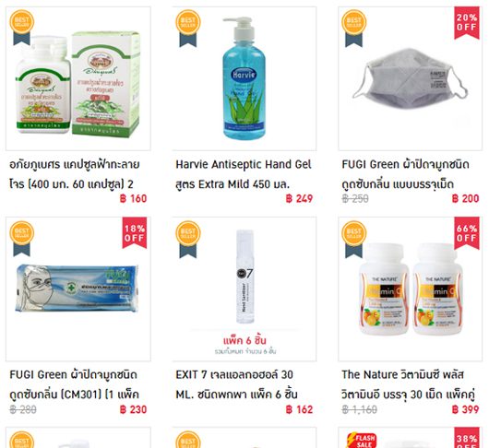The width and height of the screenshot is (489, 448).
Task: Click the 18% OFF ribbon on CM301 mask pack
Action: click(x=135, y=233)
